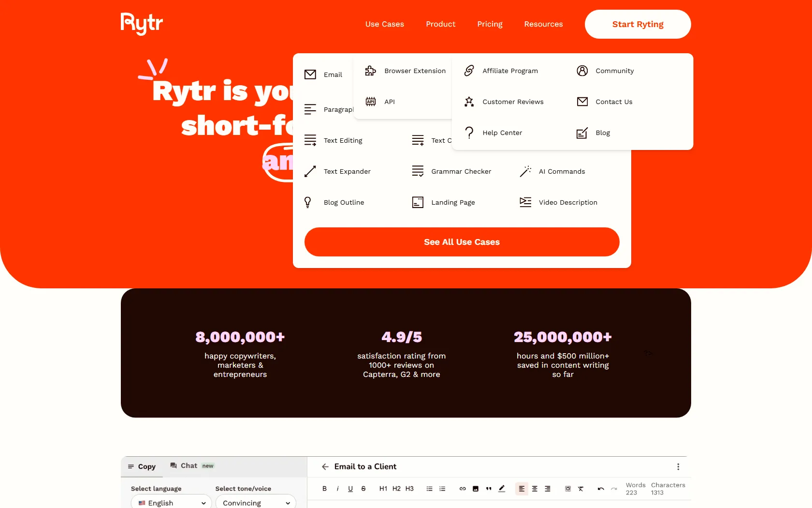The image size is (812, 508).
Task: Click the 8,000,000+ statistic
Action: tap(240, 337)
